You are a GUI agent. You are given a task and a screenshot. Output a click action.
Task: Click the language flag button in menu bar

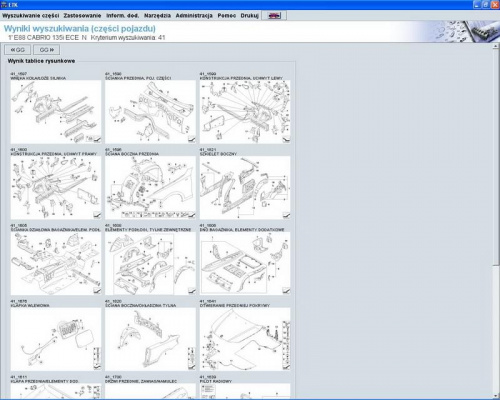274,16
